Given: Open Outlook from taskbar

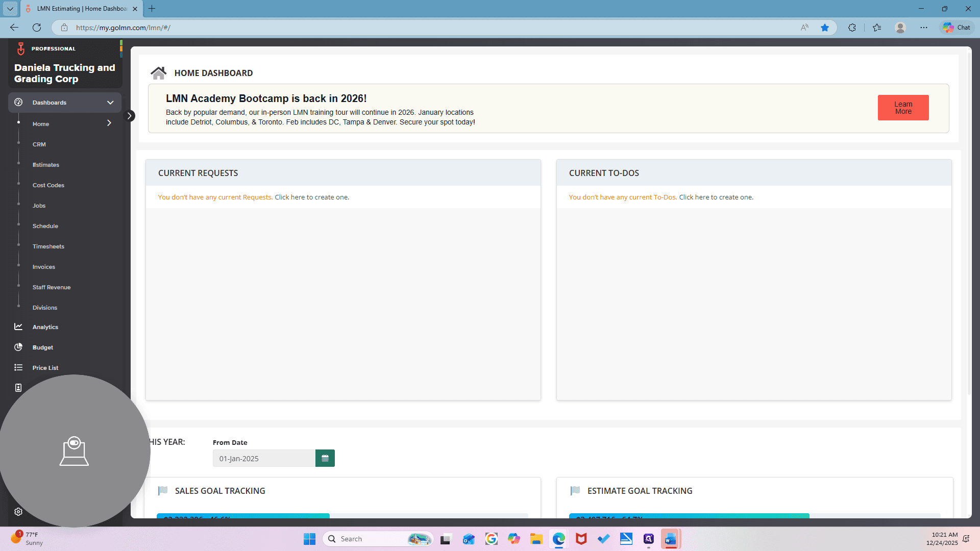Looking at the screenshot, I should [x=469, y=539].
